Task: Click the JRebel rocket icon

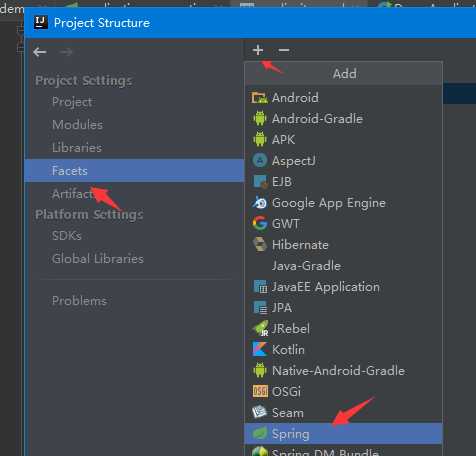Action: 260,328
